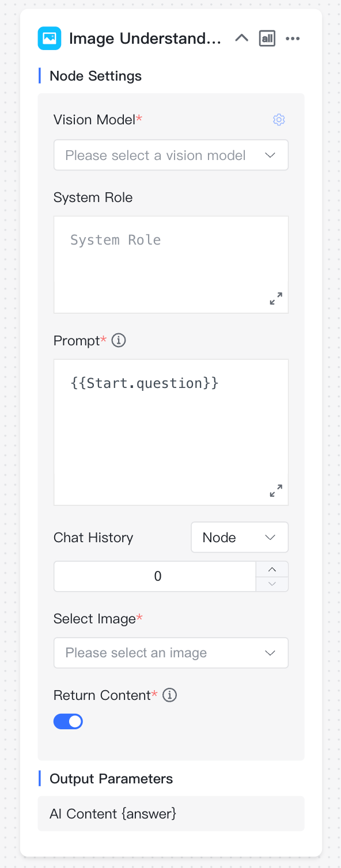This screenshot has width=341, height=868.
Task: Click inside the System Role text area
Action: pyautogui.click(x=171, y=265)
